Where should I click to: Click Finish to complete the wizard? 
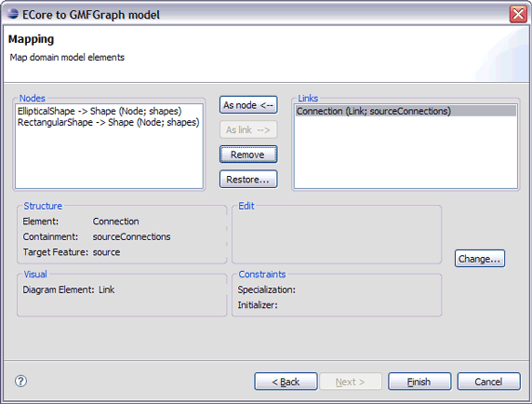point(419,382)
